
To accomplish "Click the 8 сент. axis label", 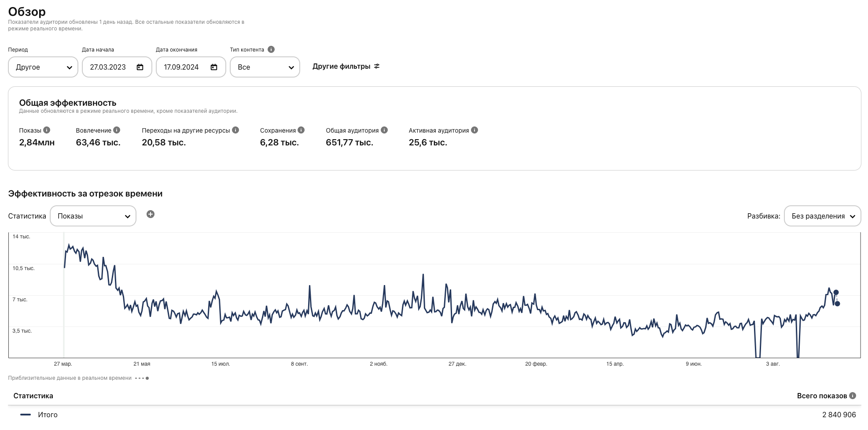I will (x=299, y=364).
